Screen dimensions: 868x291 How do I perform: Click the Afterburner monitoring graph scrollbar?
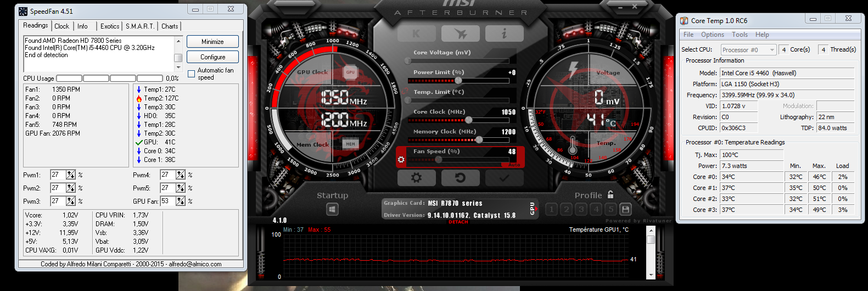(651, 252)
